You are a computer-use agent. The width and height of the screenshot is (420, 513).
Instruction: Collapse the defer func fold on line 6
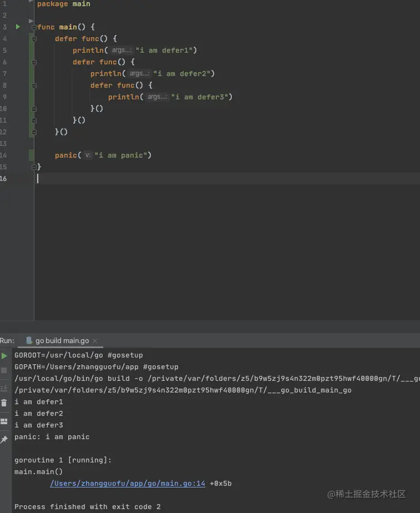(34, 62)
